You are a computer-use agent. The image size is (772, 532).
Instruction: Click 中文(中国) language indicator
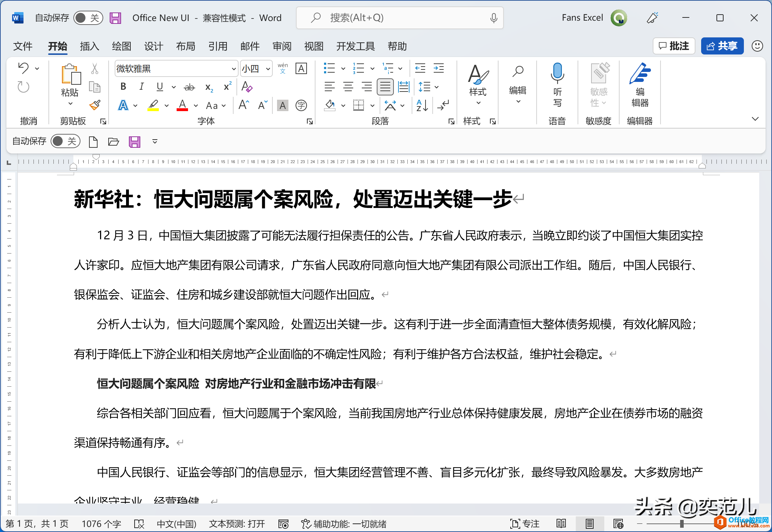177,524
